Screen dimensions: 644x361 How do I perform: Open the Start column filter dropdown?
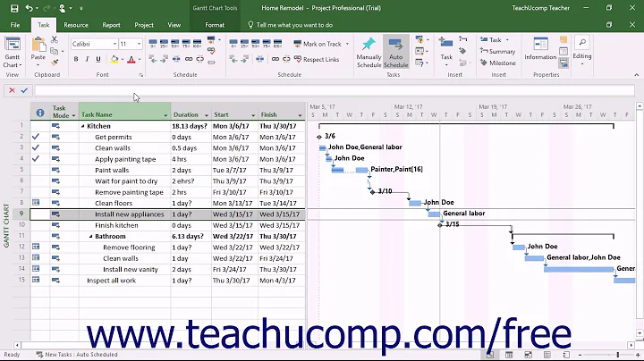pos(253,115)
